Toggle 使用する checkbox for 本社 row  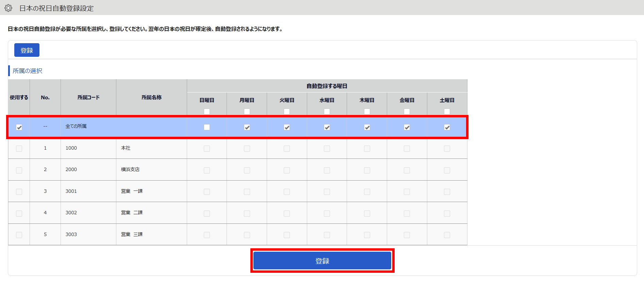[19, 149]
